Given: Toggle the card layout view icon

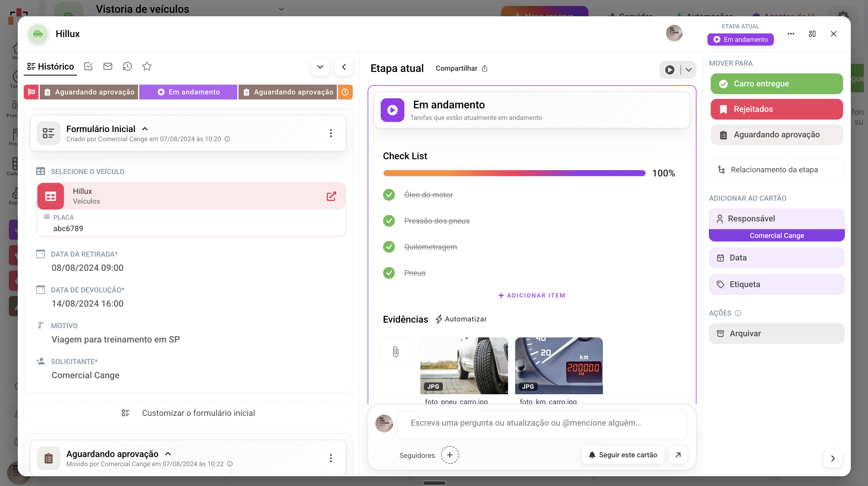Looking at the screenshot, I should click(x=812, y=34).
